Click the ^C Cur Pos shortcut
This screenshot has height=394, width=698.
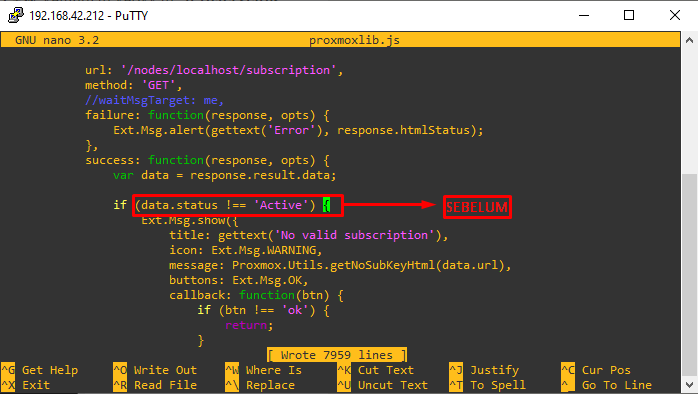596,370
